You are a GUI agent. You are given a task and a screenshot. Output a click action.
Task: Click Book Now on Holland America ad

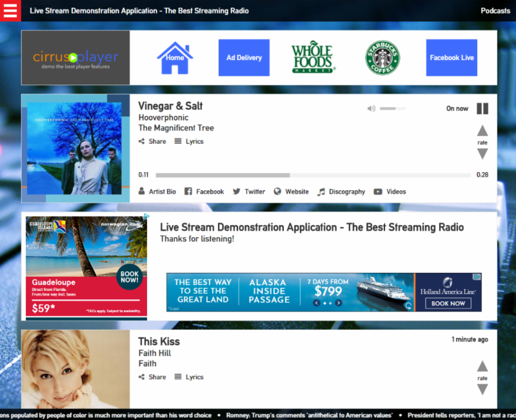click(448, 303)
